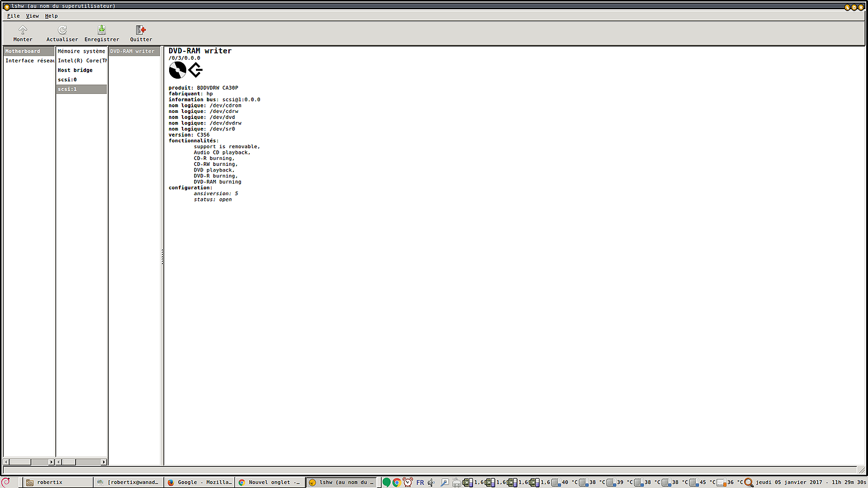The height and width of the screenshot is (488, 868).
Task: Select the Intel(R) Core processor entry
Action: (x=82, y=60)
